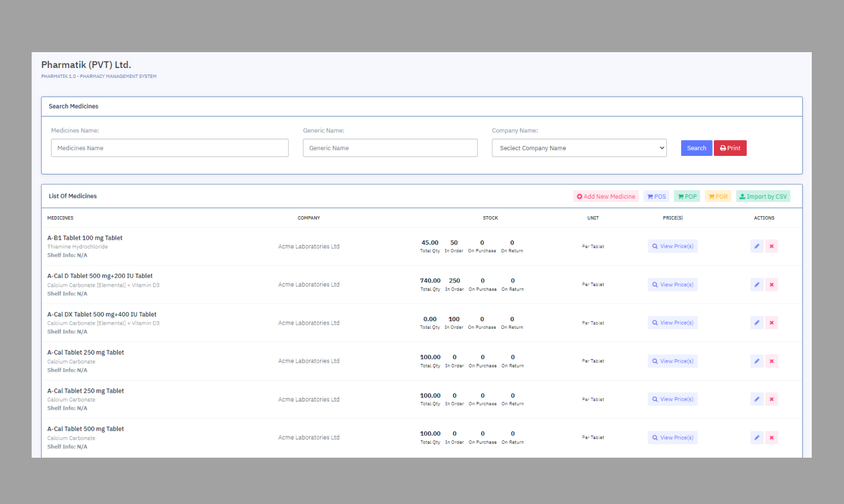View prices for A-Cal D Tablet

click(673, 285)
